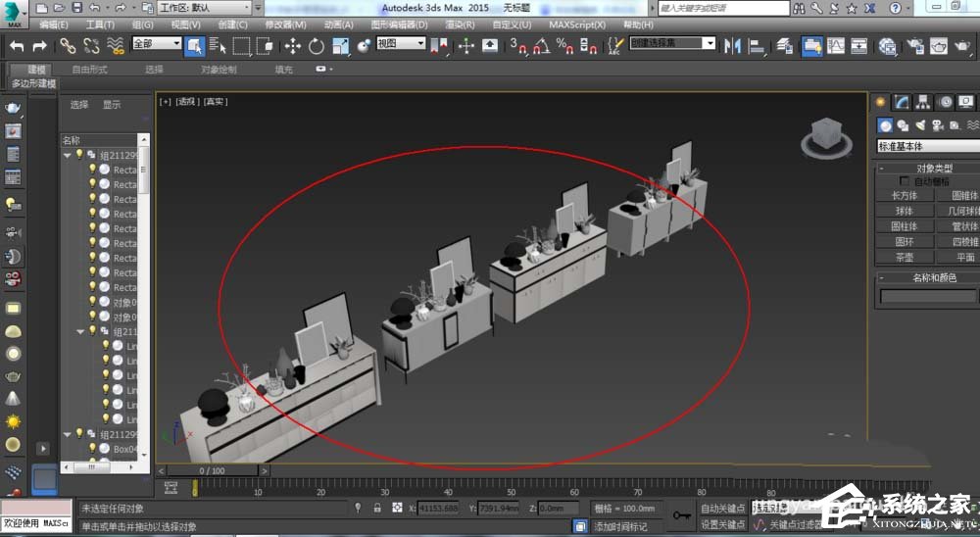Open the Curve Editor from toolbar
Screen dimensions: 980x537
836,46
